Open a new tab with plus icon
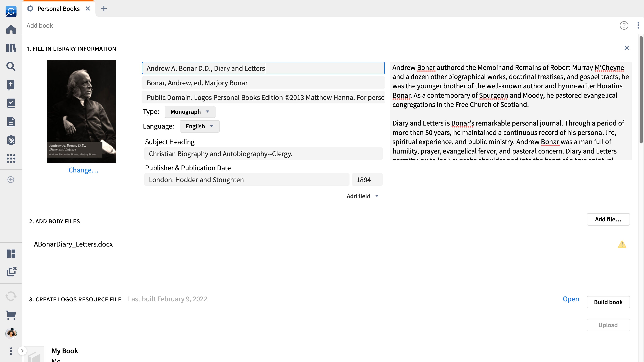Image resolution: width=644 pixels, height=362 pixels. coord(104,9)
